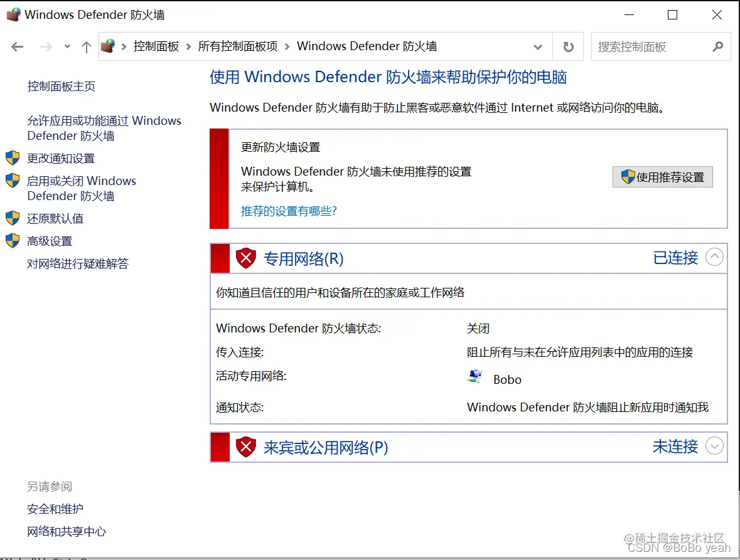This screenshot has height=560, width=740.
Task: Refresh the control panel page
Action: [568, 46]
